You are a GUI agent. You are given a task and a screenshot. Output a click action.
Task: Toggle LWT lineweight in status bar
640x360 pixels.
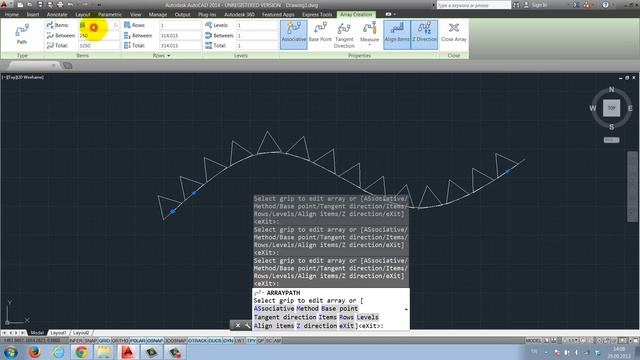click(x=240, y=340)
